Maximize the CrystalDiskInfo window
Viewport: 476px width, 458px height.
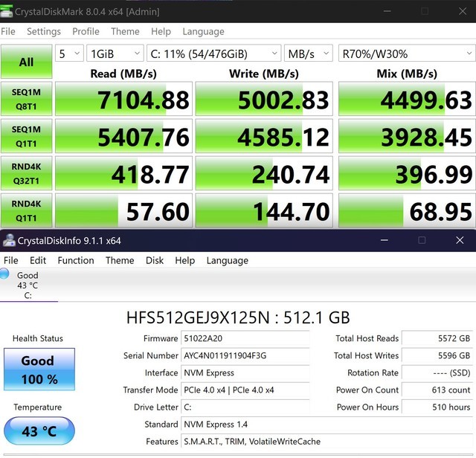422,240
